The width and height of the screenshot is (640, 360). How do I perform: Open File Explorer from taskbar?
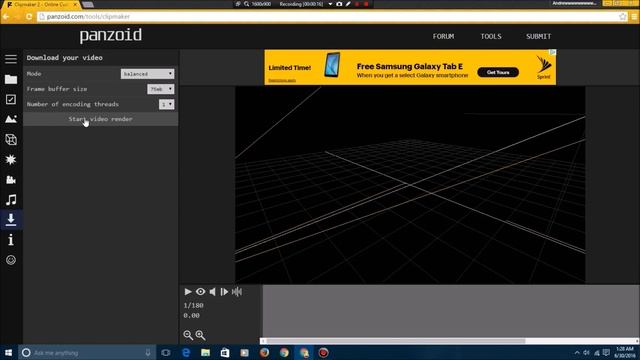point(205,353)
